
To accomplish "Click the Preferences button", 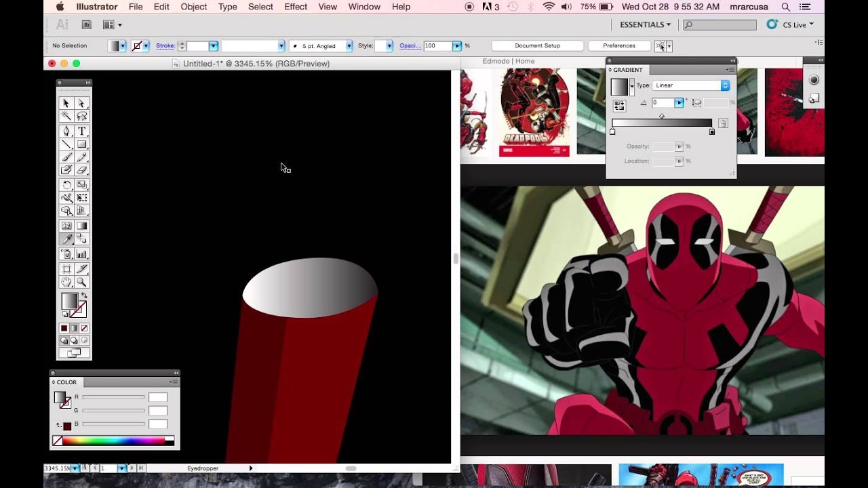I will pos(618,46).
